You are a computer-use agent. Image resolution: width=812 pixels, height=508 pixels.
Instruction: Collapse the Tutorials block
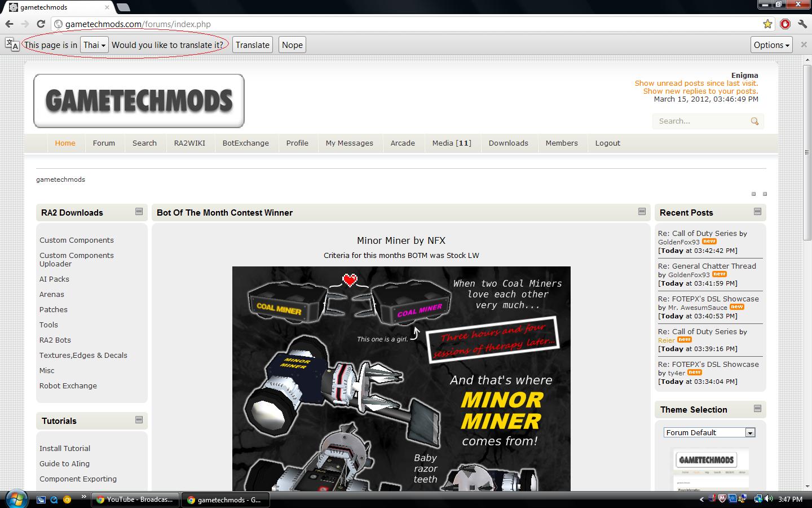click(x=139, y=419)
